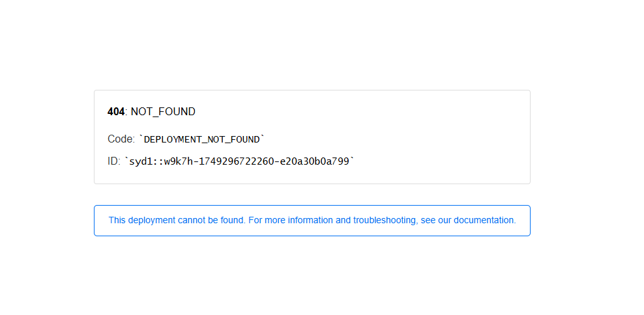Click the word "deployment" in blue notice
This screenshot has height=315, width=644.
(x=151, y=221)
